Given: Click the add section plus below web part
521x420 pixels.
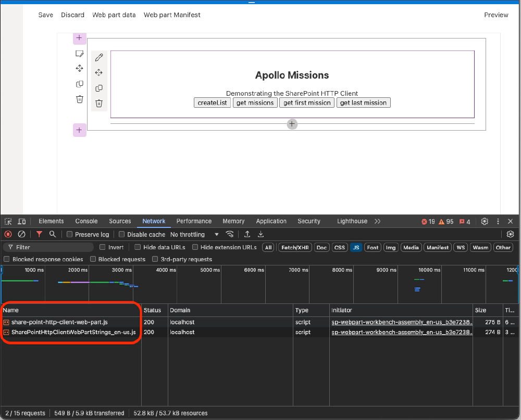Looking at the screenshot, I should point(79,130).
